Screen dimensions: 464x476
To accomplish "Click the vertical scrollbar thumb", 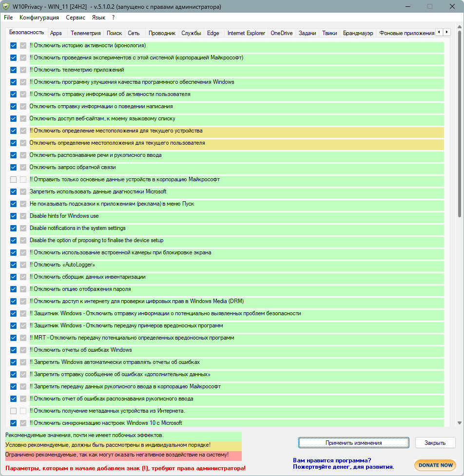I will coord(460,124).
